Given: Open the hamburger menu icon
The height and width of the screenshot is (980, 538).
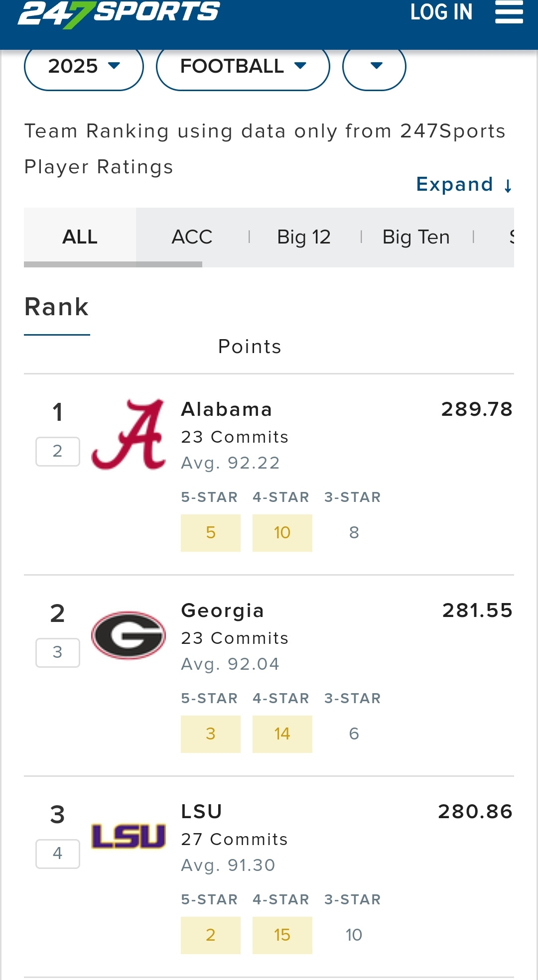Looking at the screenshot, I should point(509,12).
